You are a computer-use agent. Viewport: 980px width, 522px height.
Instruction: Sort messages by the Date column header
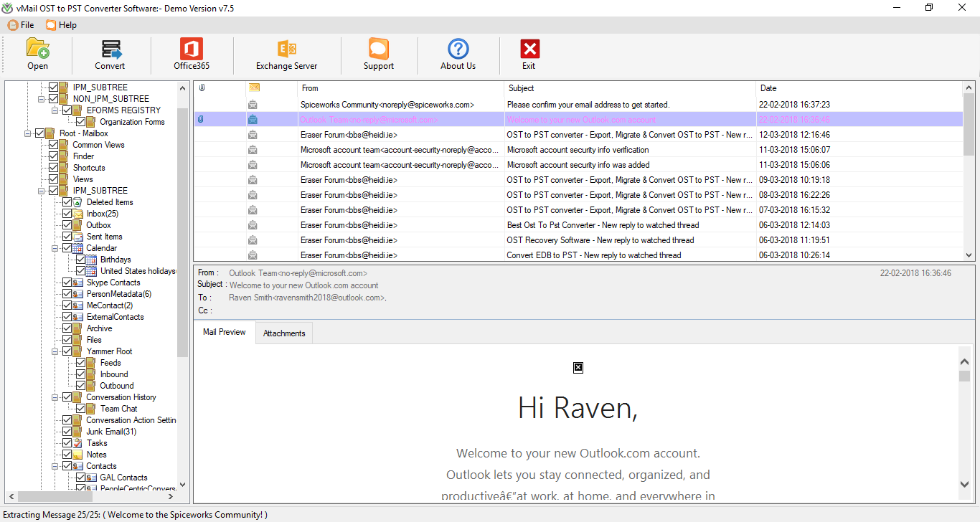coord(859,88)
